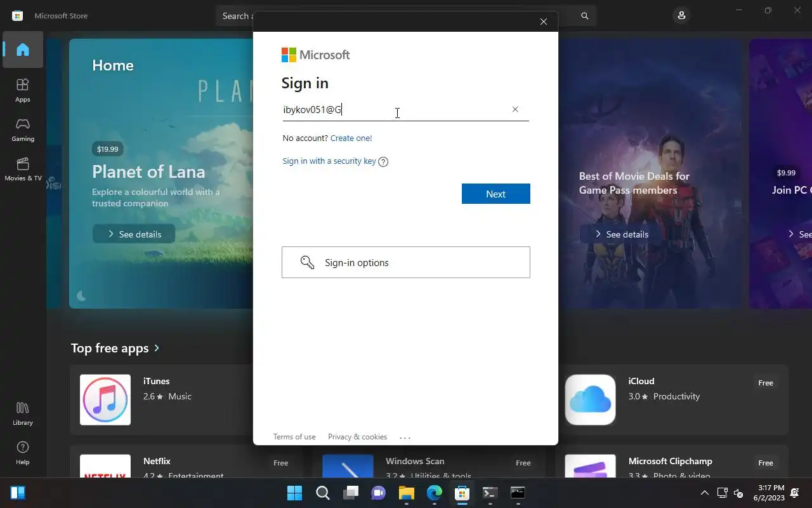Click the Microsoft Clipchamp app icon
This screenshot has height=508, width=812.
coord(591,466)
